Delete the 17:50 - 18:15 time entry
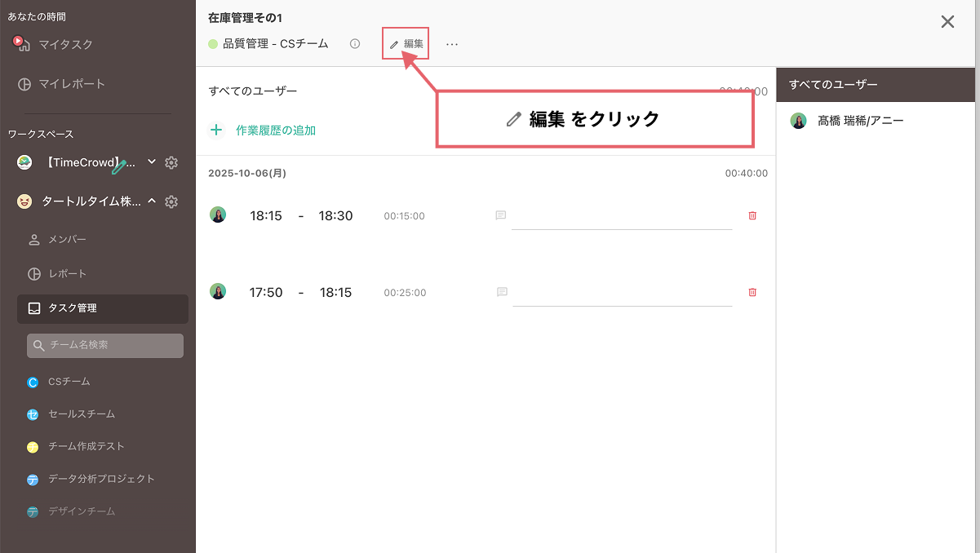The image size is (980, 553). tap(752, 292)
